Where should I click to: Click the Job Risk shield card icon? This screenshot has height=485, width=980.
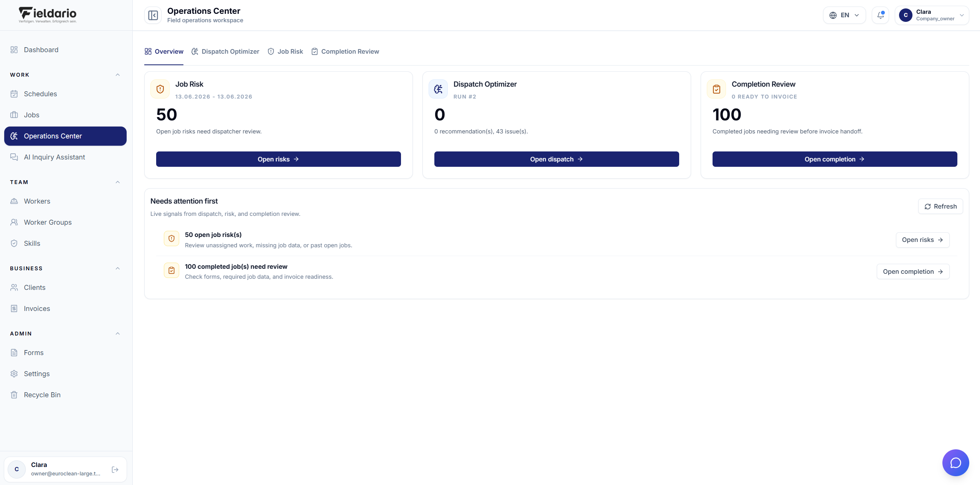160,89
